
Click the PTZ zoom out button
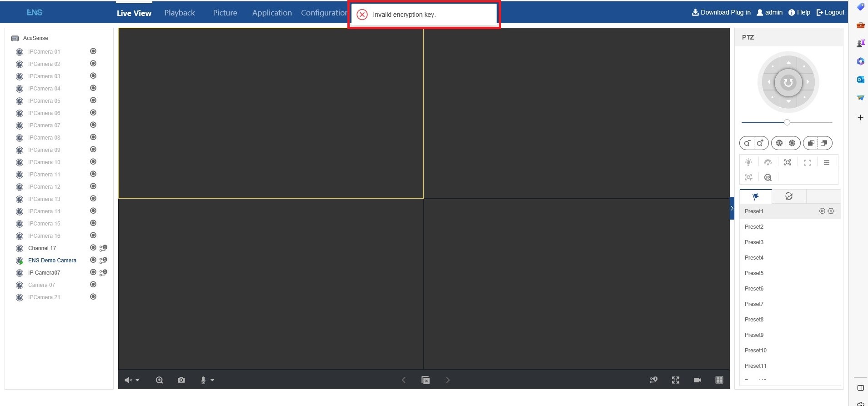pos(747,143)
